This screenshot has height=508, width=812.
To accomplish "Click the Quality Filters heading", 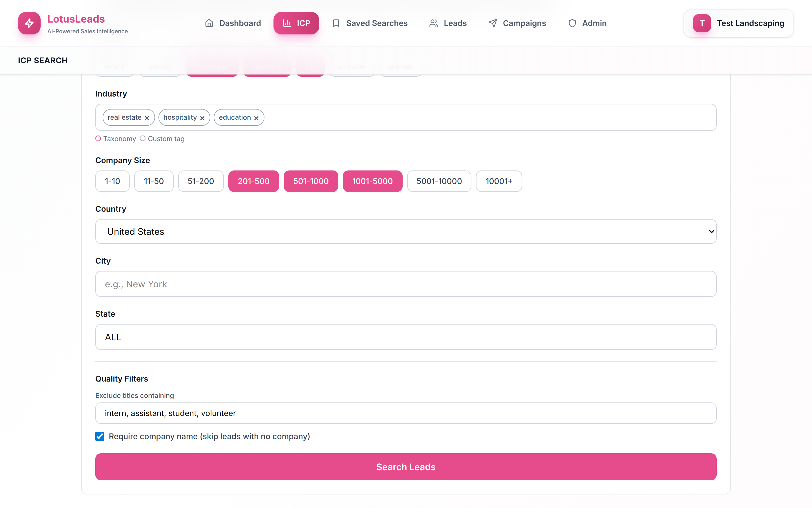I will (122, 379).
